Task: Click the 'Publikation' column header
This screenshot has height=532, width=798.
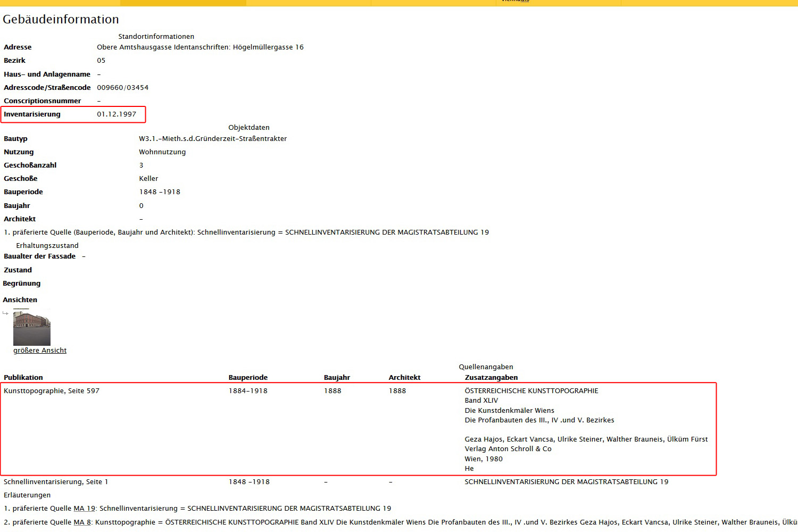Action: [23, 377]
